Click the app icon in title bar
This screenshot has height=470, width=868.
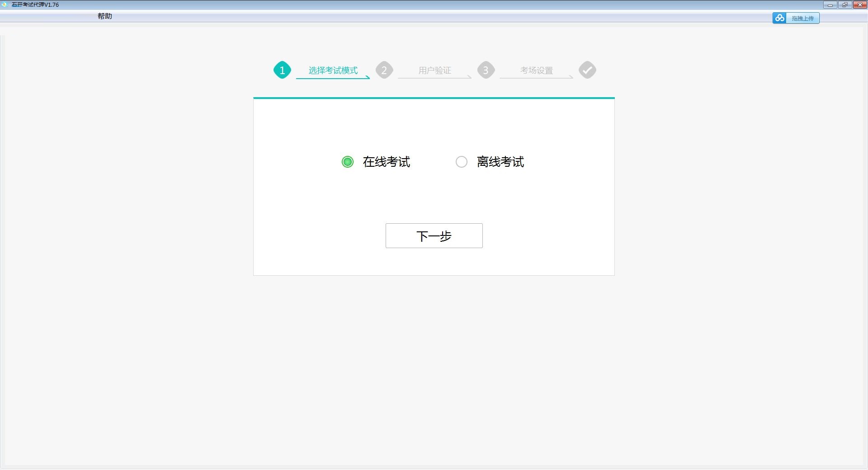pos(5,5)
